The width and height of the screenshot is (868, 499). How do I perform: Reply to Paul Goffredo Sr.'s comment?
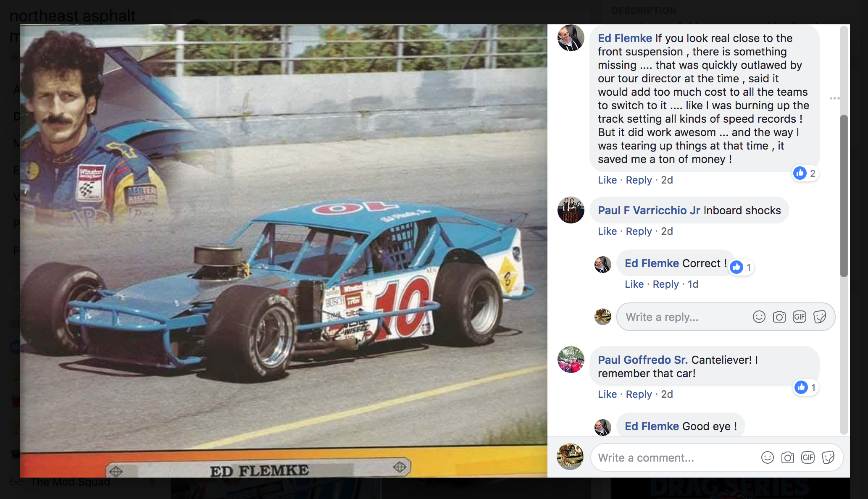click(639, 394)
